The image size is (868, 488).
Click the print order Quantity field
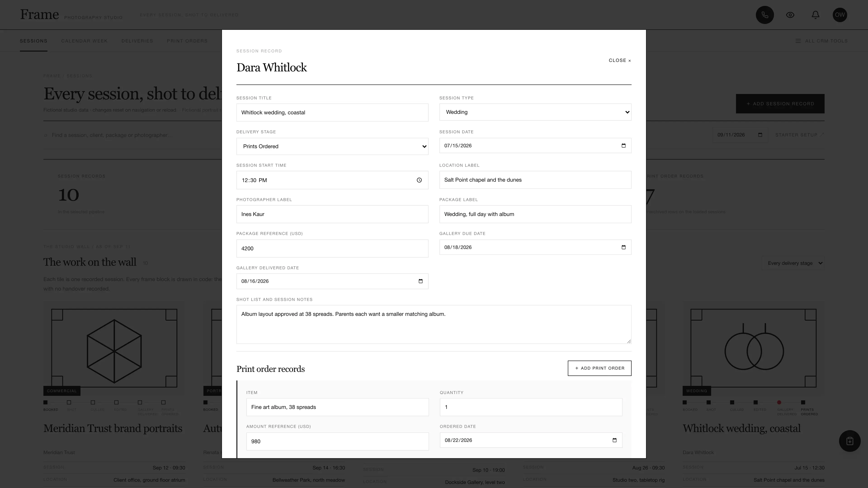[x=531, y=407]
